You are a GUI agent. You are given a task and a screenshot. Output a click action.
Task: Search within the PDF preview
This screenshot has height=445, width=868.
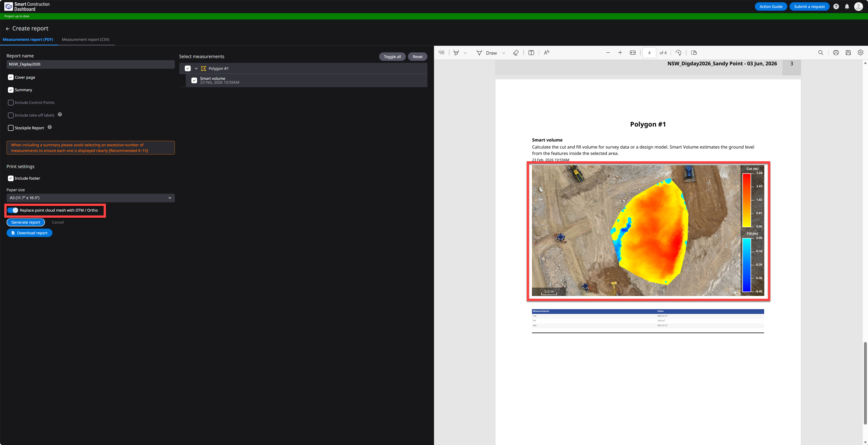coord(820,53)
